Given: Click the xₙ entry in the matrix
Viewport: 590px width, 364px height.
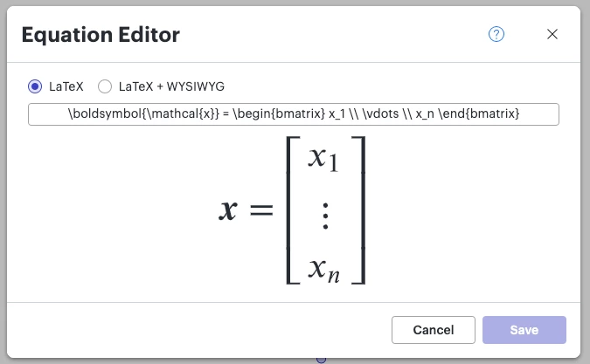Looking at the screenshot, I should pyautogui.click(x=324, y=271).
